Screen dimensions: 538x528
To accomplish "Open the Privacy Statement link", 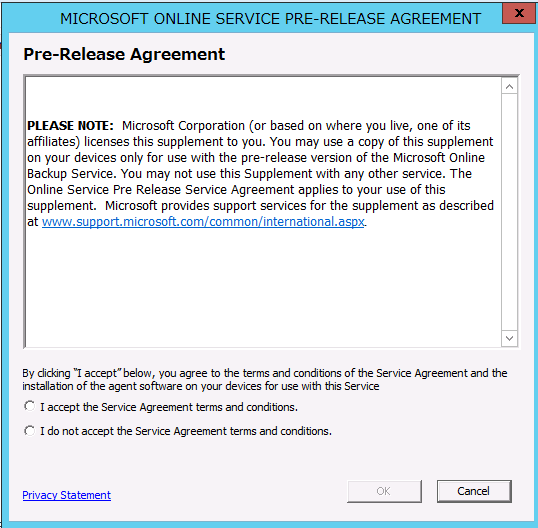I will pyautogui.click(x=67, y=495).
